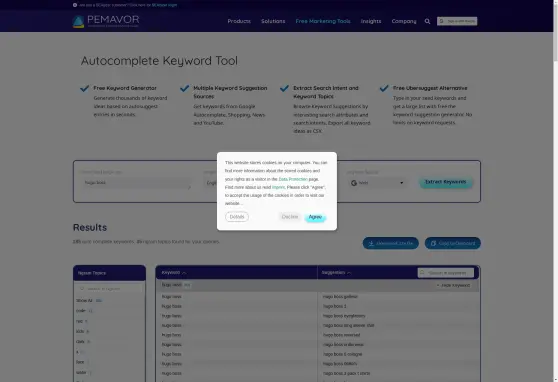The height and width of the screenshot is (382, 558).
Task: Click the search field in the suggestions table header
Action: (446, 273)
